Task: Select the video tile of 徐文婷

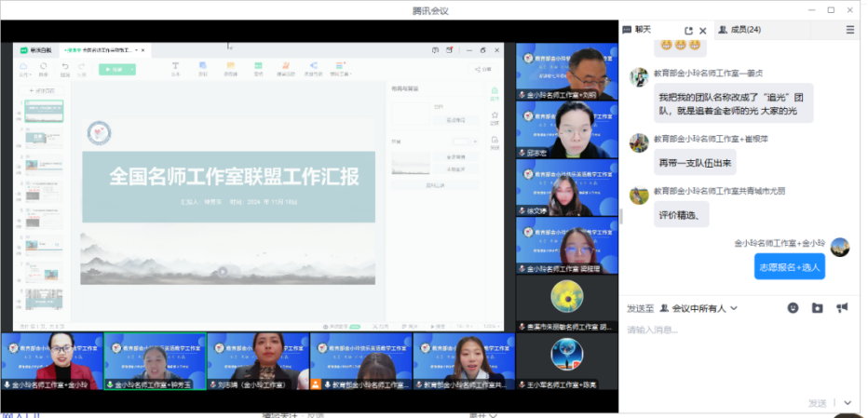Action: pos(567,187)
